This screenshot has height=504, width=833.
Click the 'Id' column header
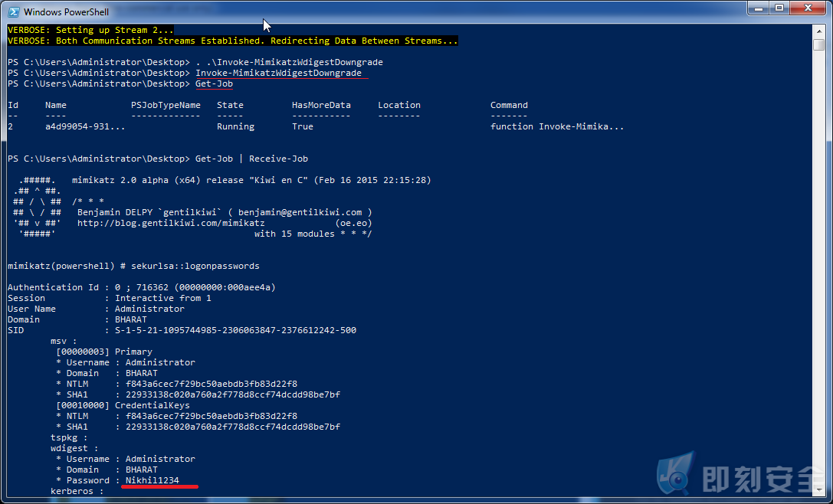click(x=13, y=105)
